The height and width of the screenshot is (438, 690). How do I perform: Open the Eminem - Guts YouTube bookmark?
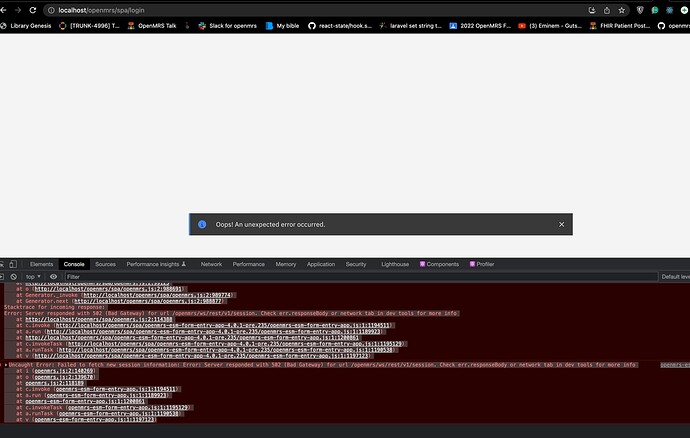pos(550,26)
